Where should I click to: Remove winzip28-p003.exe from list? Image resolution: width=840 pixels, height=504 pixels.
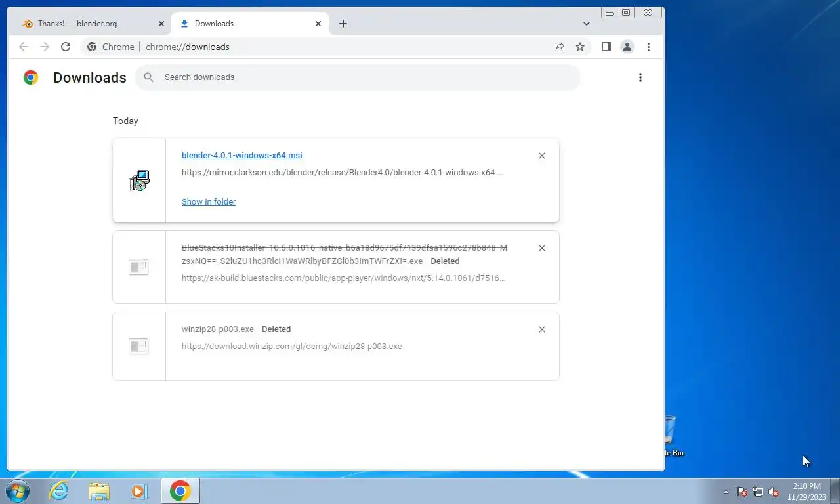tap(542, 329)
